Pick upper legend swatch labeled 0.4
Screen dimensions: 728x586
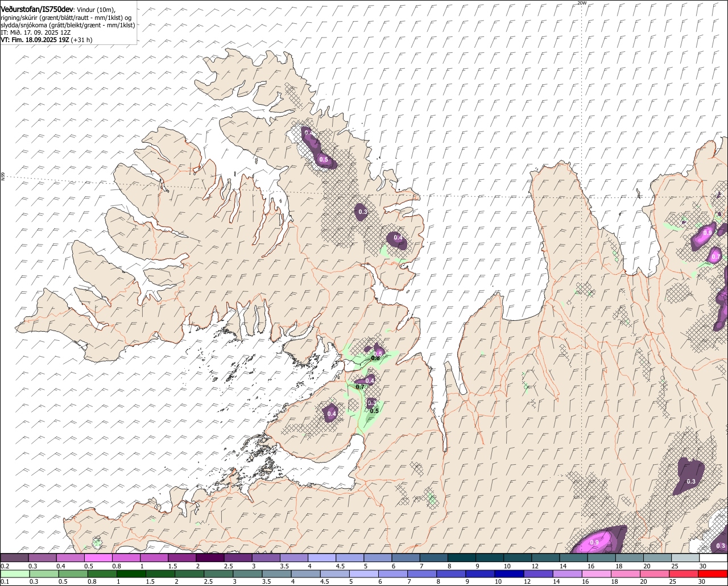pos(70,558)
